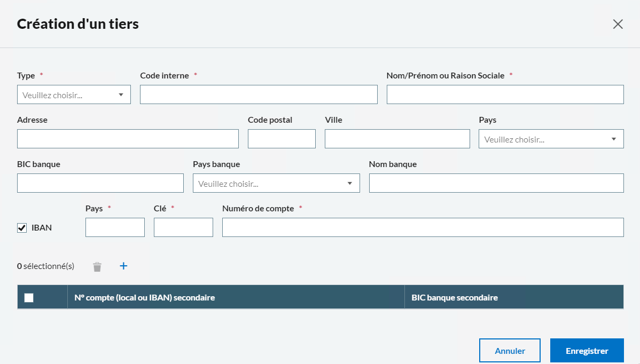Select the Numéro de compte field
Image resolution: width=640 pixels, height=364 pixels.
click(x=423, y=228)
